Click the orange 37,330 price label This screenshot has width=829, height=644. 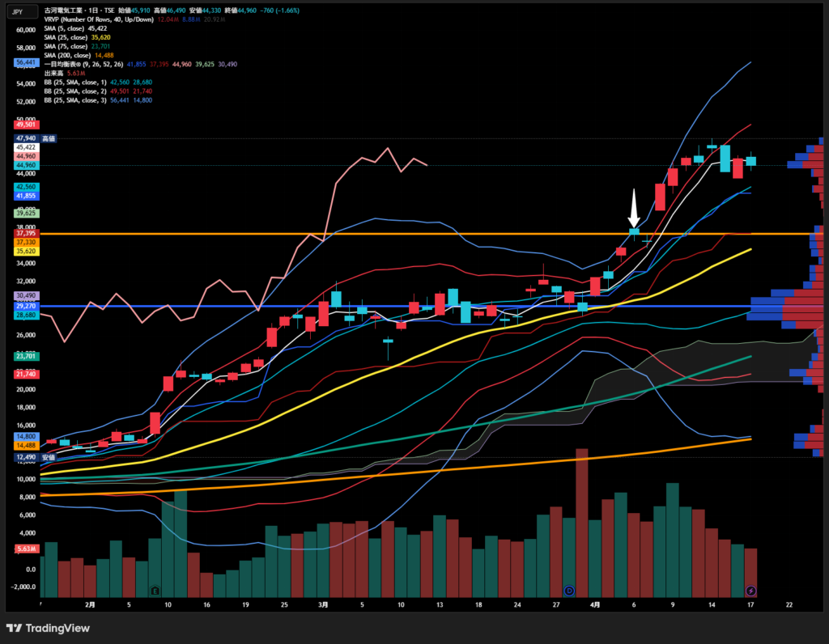[25, 242]
